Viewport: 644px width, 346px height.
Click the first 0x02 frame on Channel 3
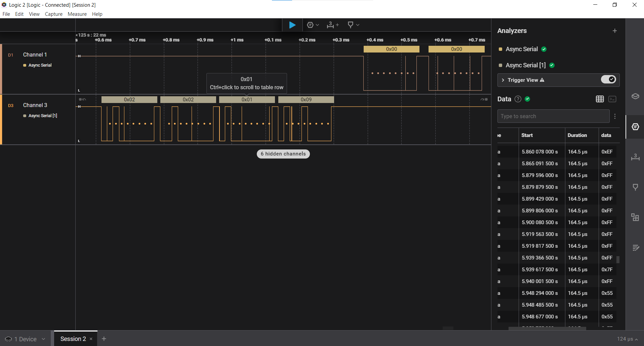(x=129, y=100)
